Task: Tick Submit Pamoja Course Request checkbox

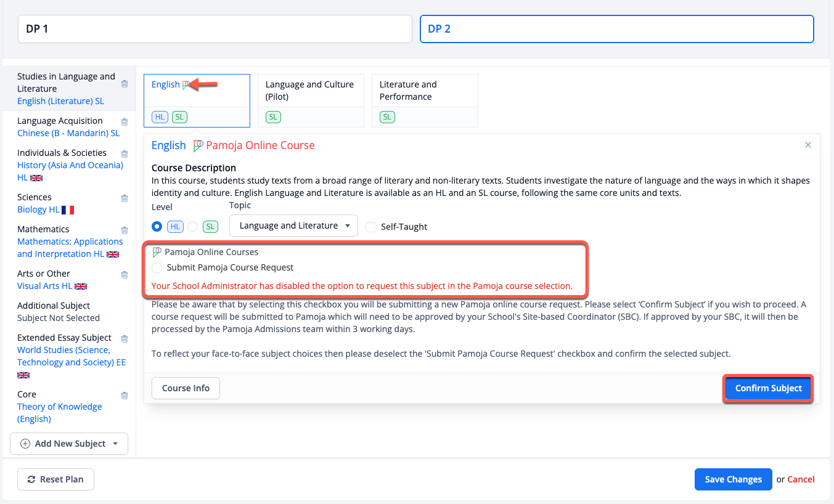Action: point(157,267)
